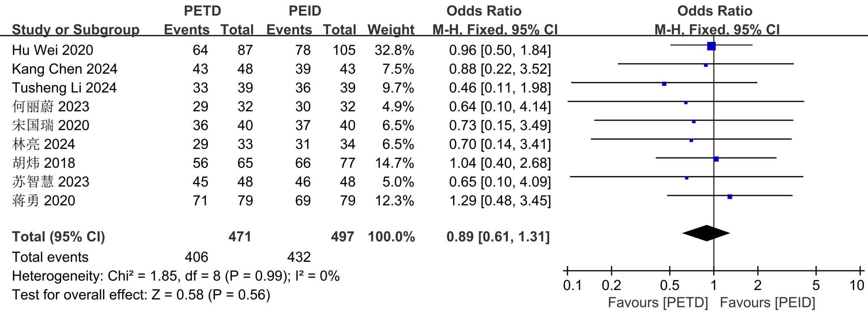Image resolution: width=868 pixels, height=313 pixels.
Task: Click the blue marker for 何丽蔚 2023
Action: (686, 103)
